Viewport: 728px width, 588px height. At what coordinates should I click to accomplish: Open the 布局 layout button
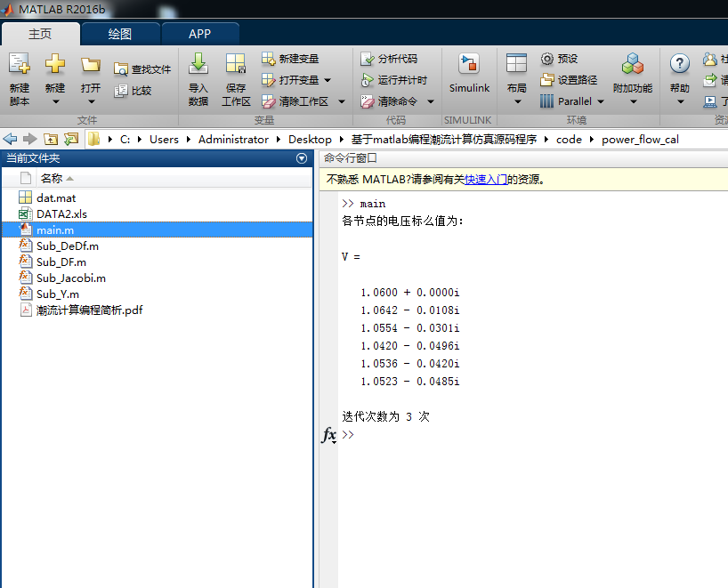pos(516,73)
